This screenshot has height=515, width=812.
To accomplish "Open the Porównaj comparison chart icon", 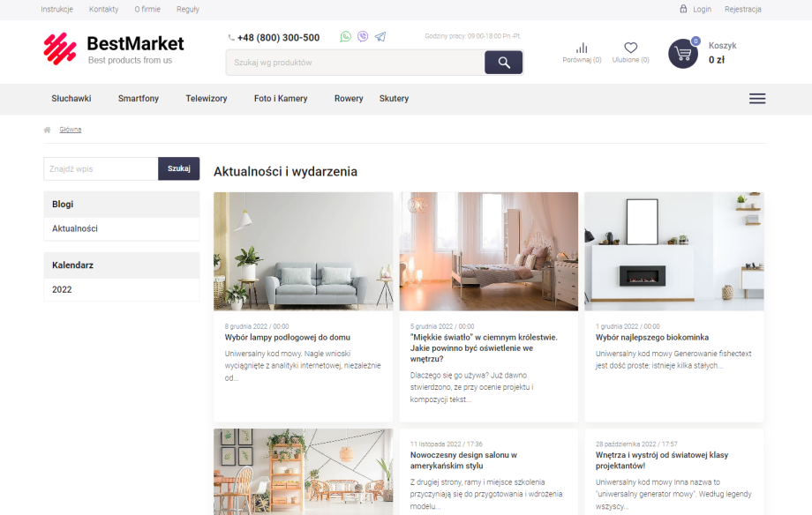I will click(x=582, y=49).
